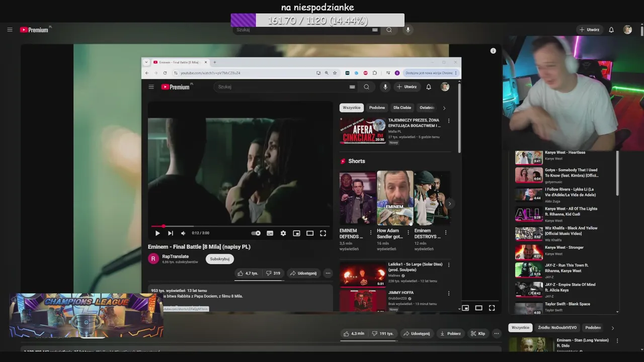Screen dimensions: 644x362
Task: Open inner YouTube hamburger menu
Action: (x=151, y=87)
